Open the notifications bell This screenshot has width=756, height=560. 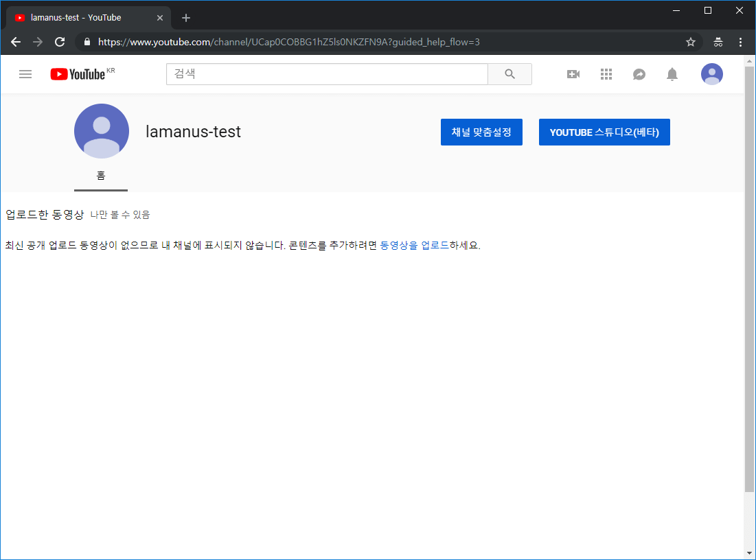[672, 74]
